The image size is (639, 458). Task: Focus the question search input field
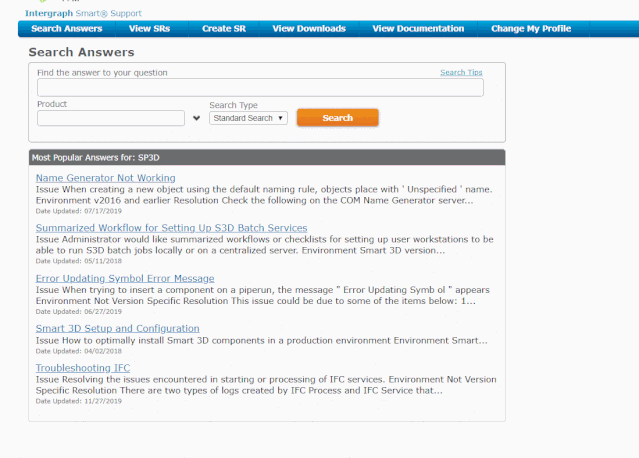coord(260,88)
